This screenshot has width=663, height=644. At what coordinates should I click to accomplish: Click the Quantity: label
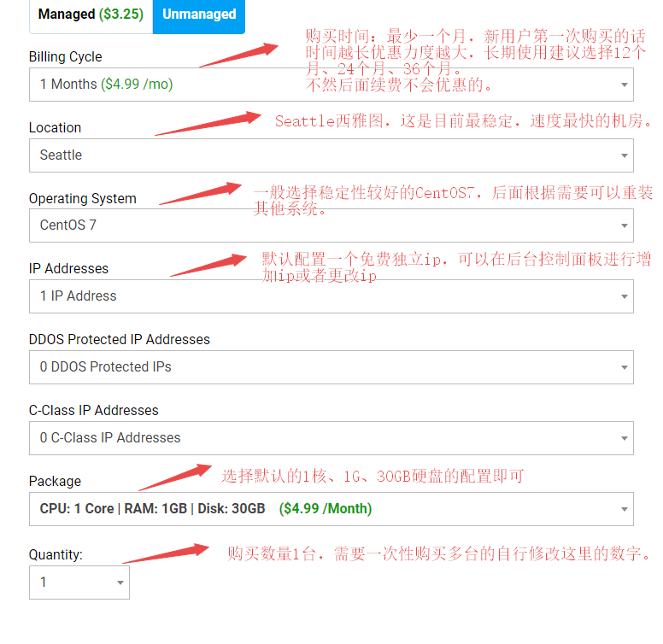(56, 554)
